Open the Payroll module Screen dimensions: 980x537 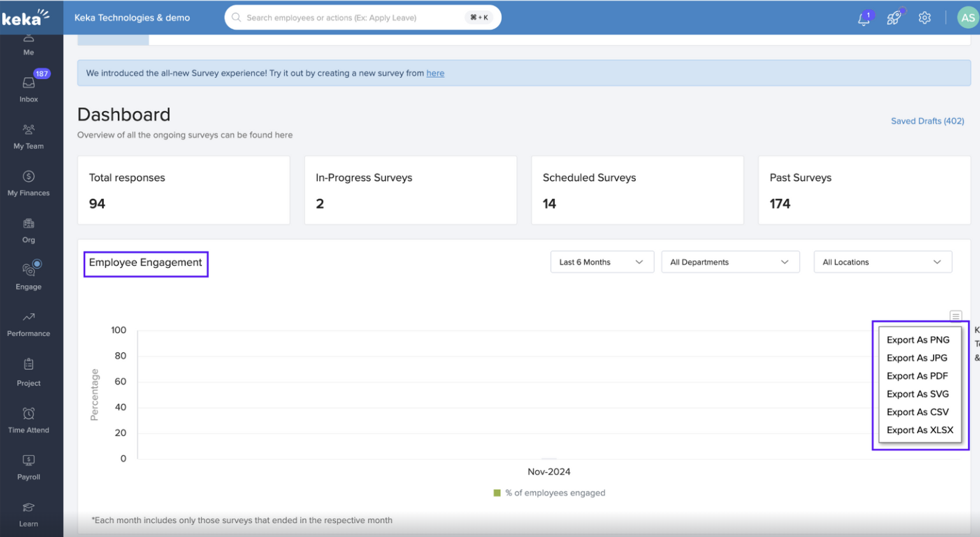(x=29, y=466)
